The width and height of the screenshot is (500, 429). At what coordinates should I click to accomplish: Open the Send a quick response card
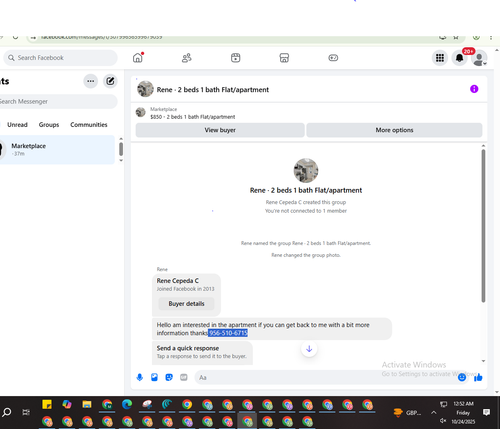(x=202, y=352)
